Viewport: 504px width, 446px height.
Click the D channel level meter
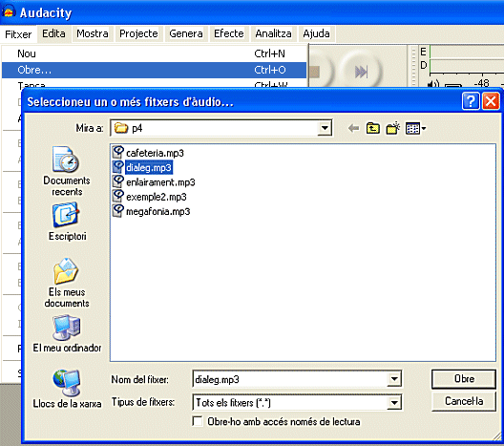pos(467,66)
